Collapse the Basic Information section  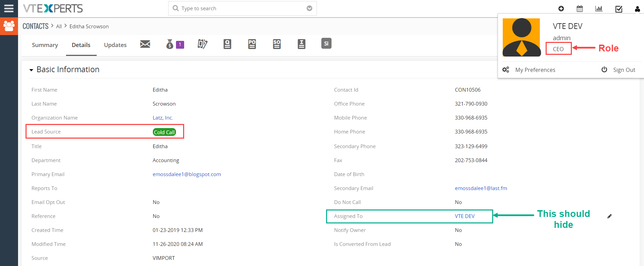coord(31,70)
